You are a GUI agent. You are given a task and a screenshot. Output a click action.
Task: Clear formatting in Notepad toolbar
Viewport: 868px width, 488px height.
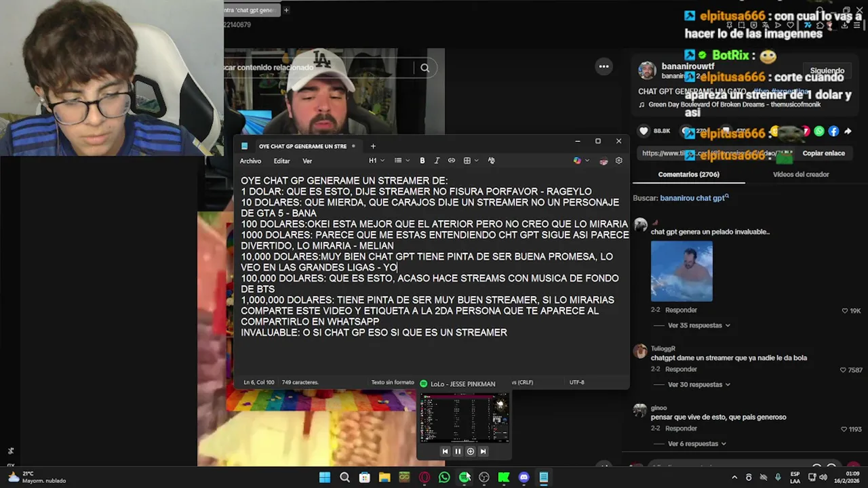[491, 161]
